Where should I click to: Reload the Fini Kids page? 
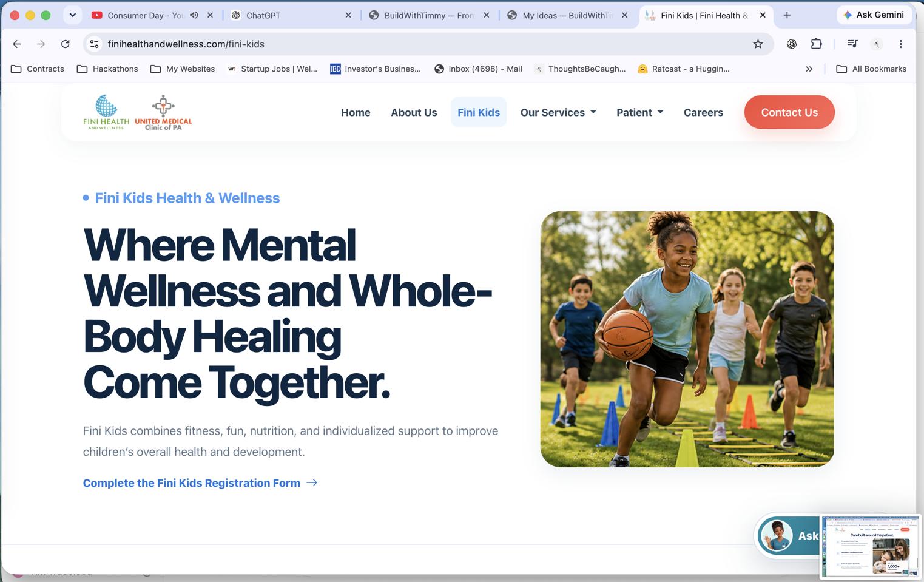(x=66, y=44)
